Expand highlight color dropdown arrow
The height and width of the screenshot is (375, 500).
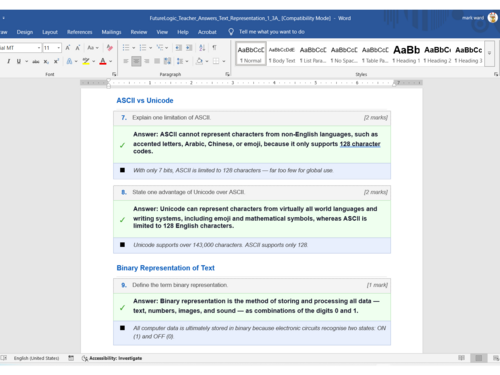point(94,61)
